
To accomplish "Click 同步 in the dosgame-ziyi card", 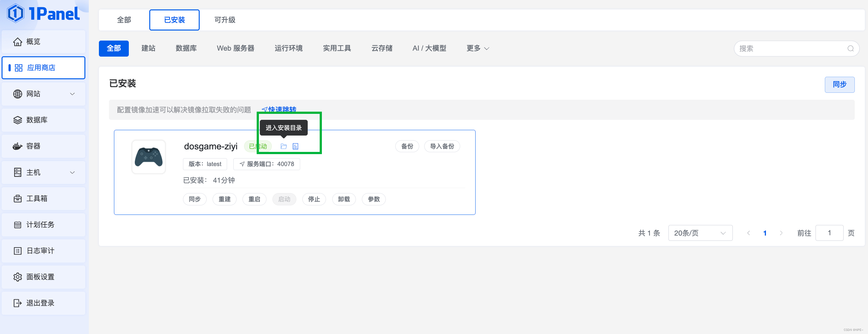I will click(x=195, y=199).
